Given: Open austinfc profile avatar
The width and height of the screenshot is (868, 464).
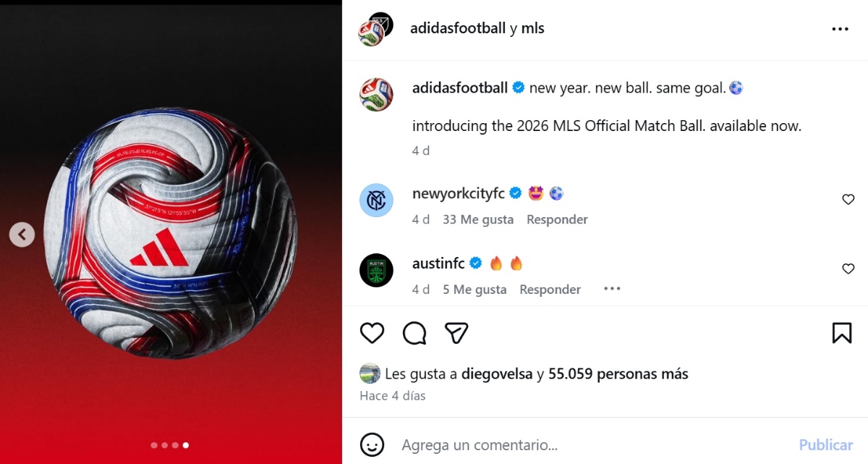Looking at the screenshot, I should click(376, 270).
